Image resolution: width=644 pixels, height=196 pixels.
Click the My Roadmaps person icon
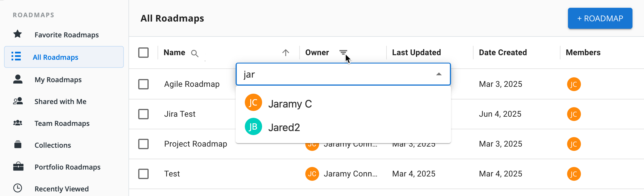(18, 79)
